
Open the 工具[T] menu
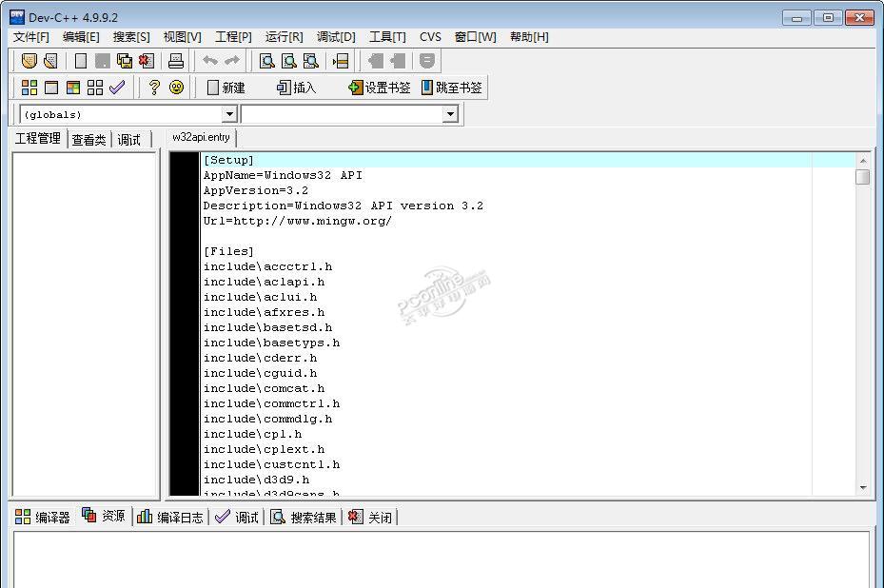(x=387, y=37)
